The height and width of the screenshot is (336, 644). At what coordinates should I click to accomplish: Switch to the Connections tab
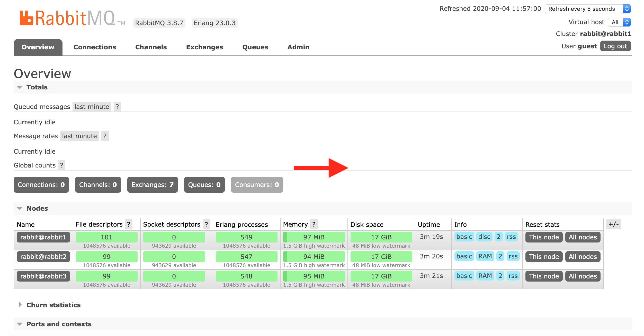coord(95,47)
